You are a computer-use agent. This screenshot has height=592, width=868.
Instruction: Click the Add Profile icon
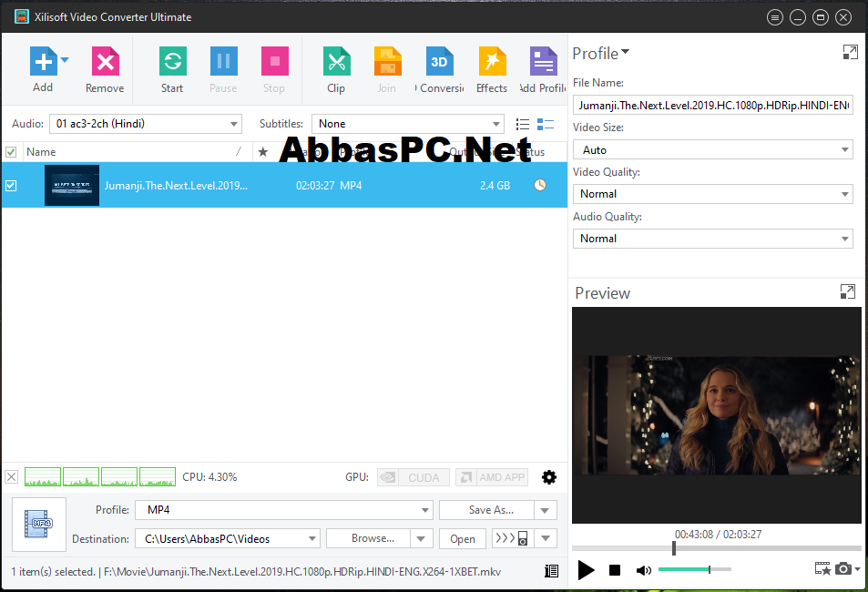(543, 61)
